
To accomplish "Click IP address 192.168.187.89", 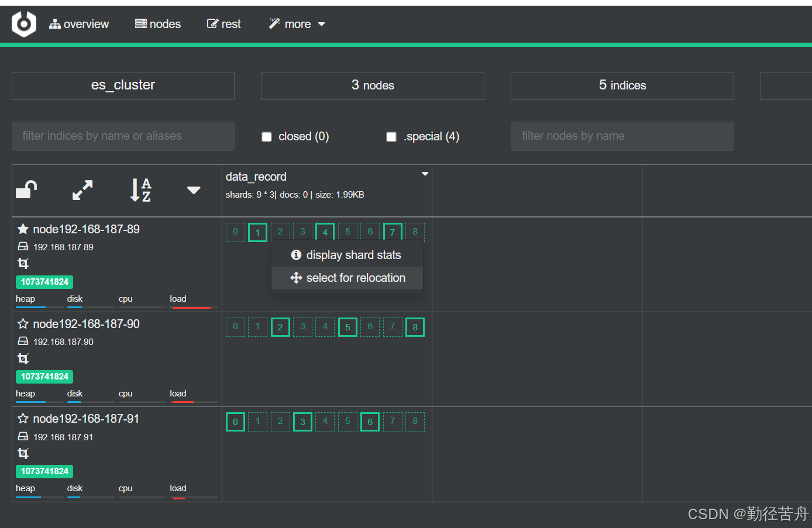I will [63, 247].
